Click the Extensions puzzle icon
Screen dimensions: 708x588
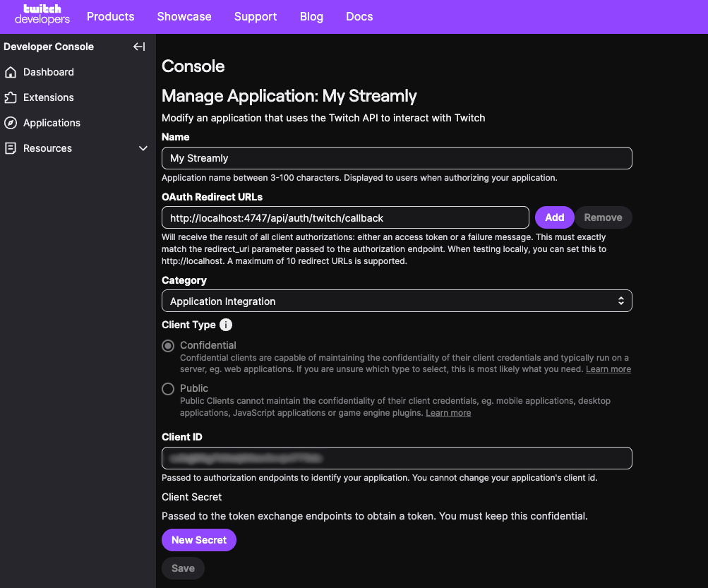(11, 97)
